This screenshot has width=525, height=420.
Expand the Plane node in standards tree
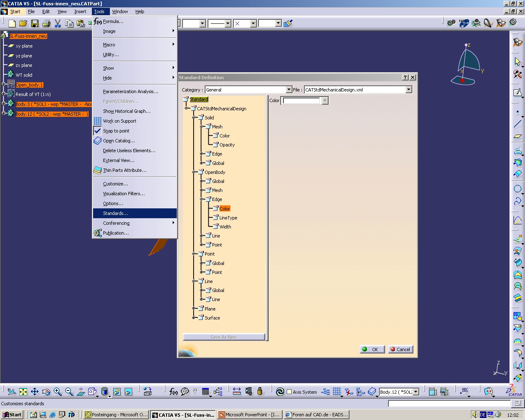194,308
